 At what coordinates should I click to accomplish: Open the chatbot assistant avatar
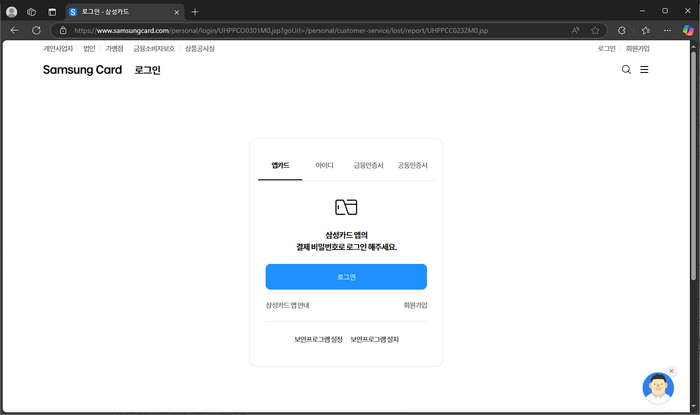coord(658,388)
